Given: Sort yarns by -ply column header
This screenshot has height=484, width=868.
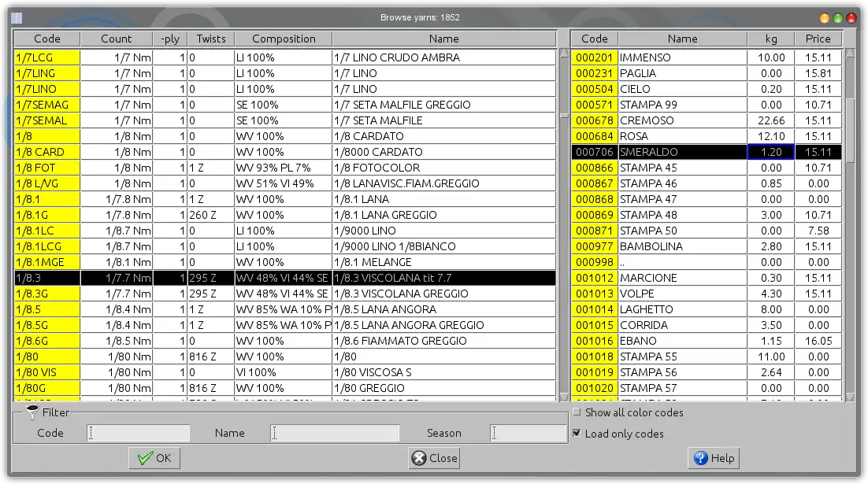Looking at the screenshot, I should [x=170, y=39].
